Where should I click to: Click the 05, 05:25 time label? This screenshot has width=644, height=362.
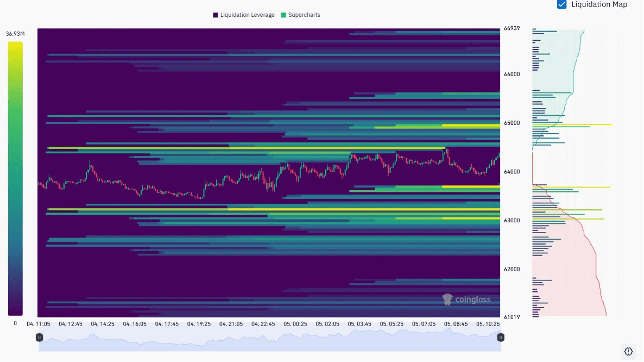point(392,324)
